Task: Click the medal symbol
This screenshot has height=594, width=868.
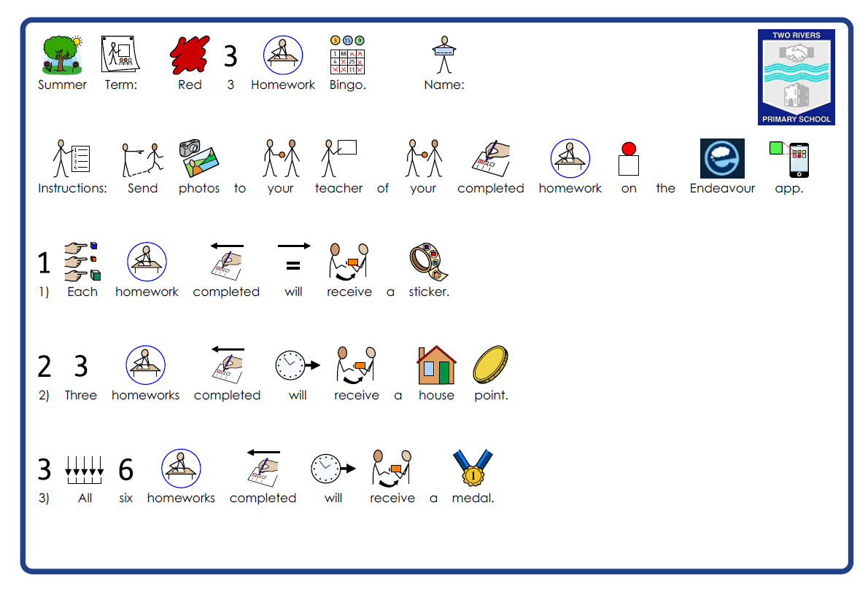Action: [x=472, y=468]
